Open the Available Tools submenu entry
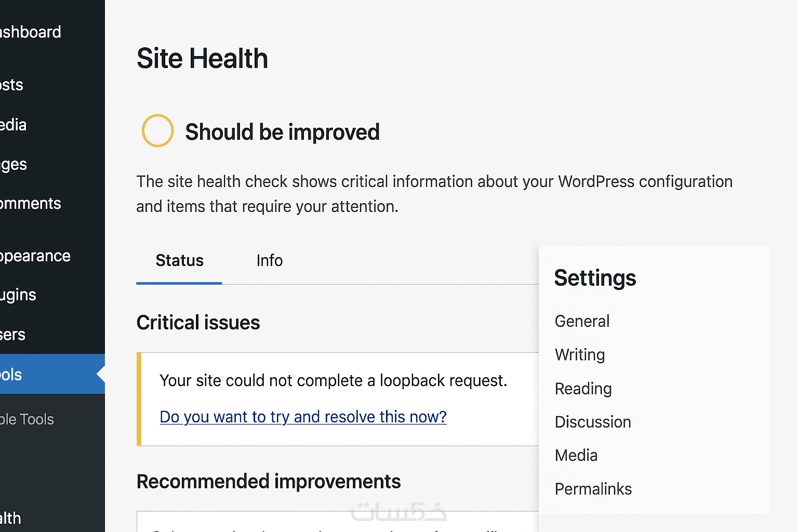Image resolution: width=798 pixels, height=532 pixels. [27, 419]
